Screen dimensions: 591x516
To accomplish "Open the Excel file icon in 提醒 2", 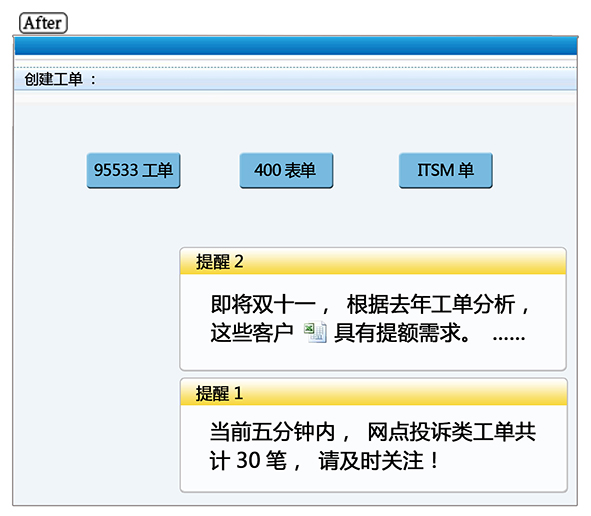I will coord(315,332).
